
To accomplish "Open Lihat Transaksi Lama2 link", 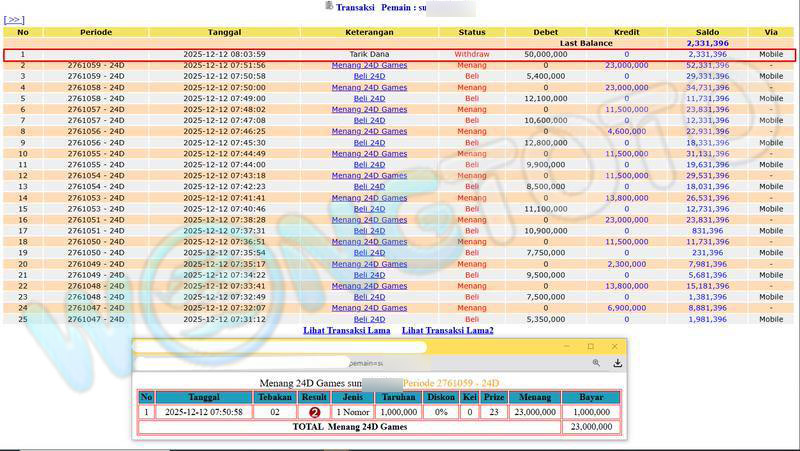I will [x=448, y=330].
